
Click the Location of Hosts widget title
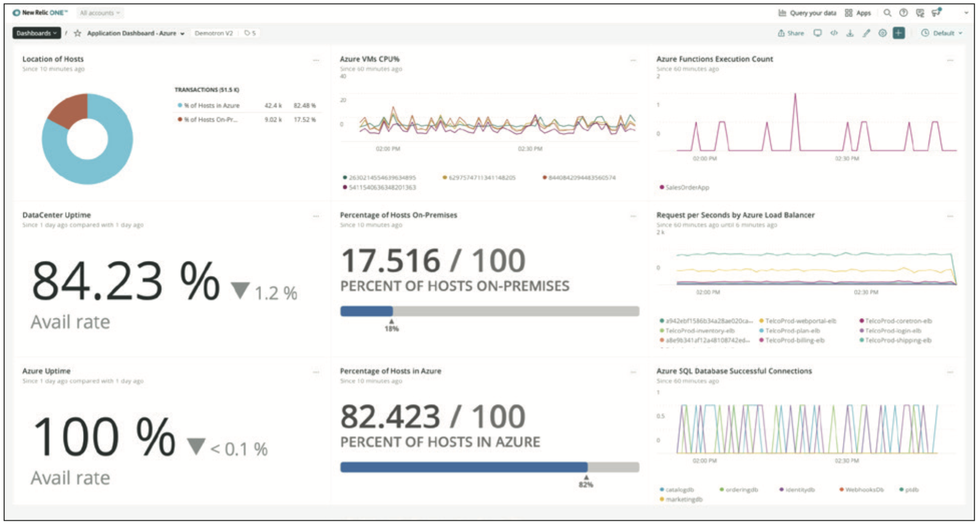(x=53, y=59)
